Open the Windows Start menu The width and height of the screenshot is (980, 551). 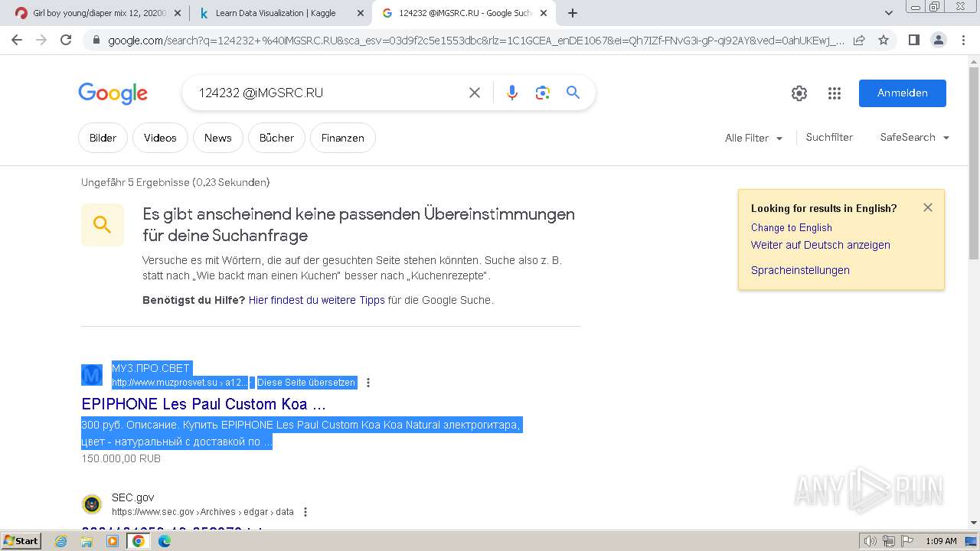tap(21, 541)
